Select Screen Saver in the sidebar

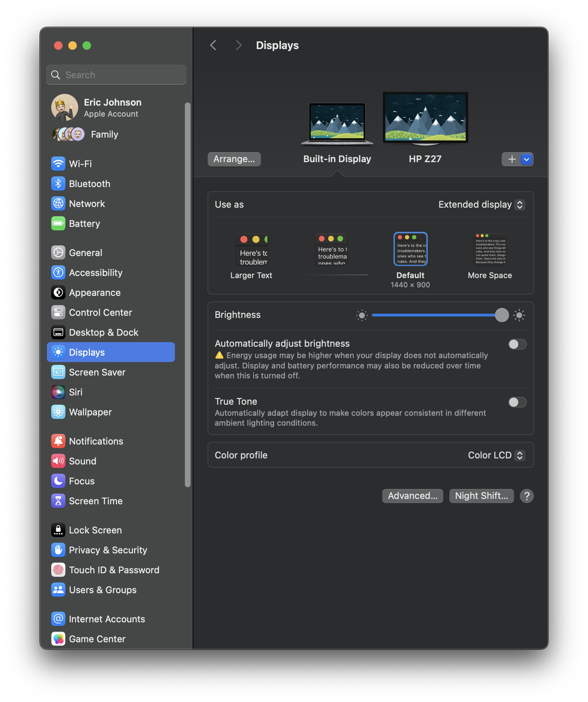(97, 372)
